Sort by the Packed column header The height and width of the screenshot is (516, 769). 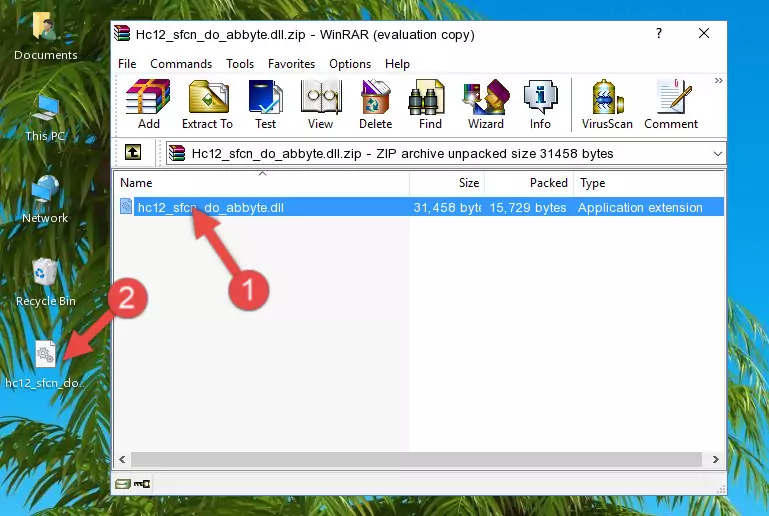coord(529,182)
